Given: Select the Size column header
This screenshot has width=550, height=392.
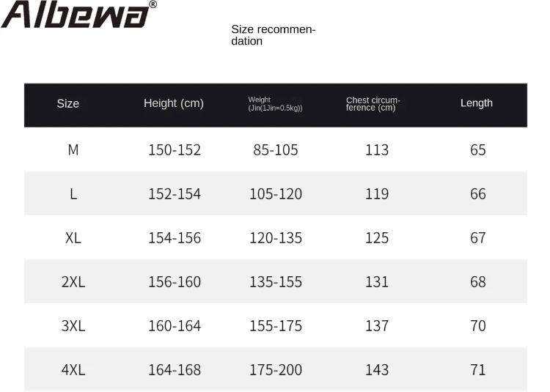Looking at the screenshot, I should click(x=67, y=104).
